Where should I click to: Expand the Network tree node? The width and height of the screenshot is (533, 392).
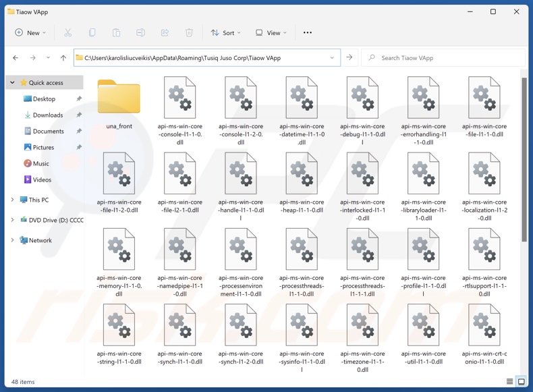click(12, 240)
